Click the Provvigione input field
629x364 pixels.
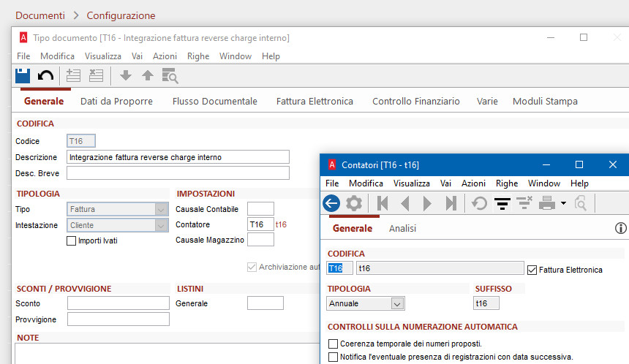click(118, 319)
